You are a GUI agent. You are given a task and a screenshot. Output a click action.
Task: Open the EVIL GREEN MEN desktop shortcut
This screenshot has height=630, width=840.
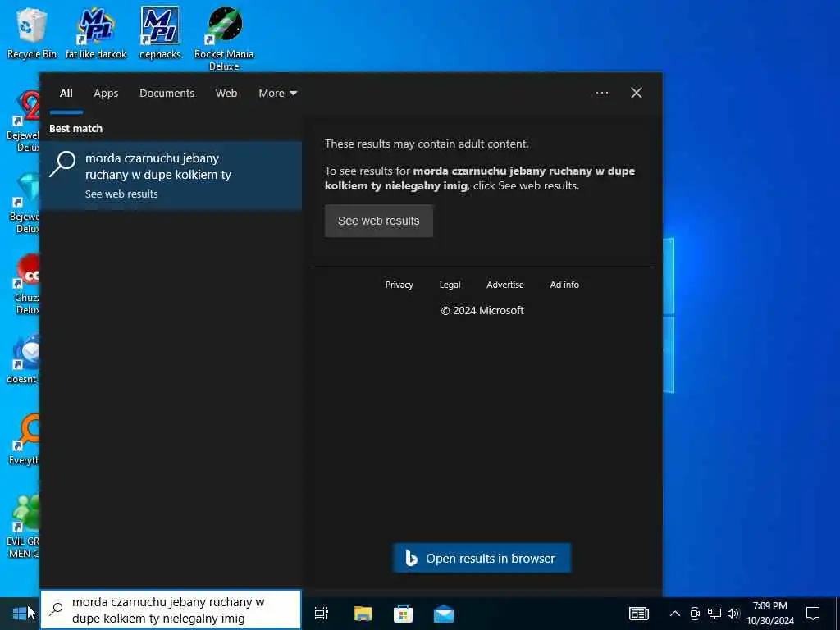click(x=24, y=526)
